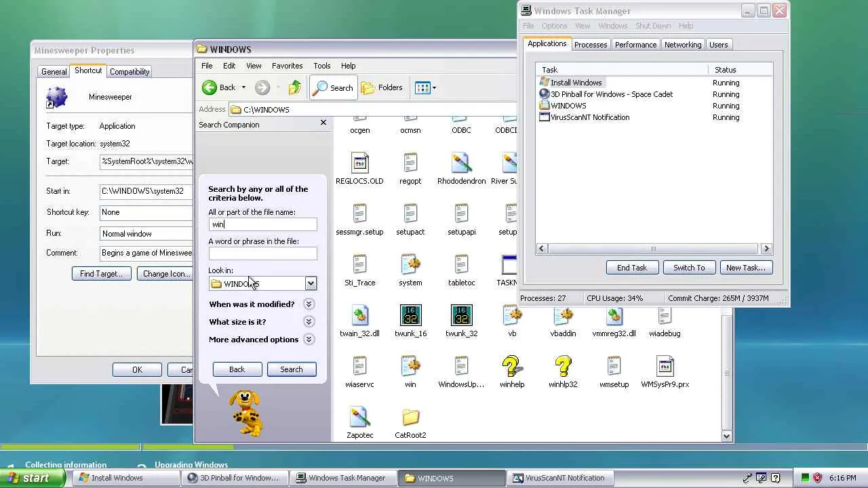The height and width of the screenshot is (488, 868).
Task: Click Switch To button in Task Manager
Action: 689,268
